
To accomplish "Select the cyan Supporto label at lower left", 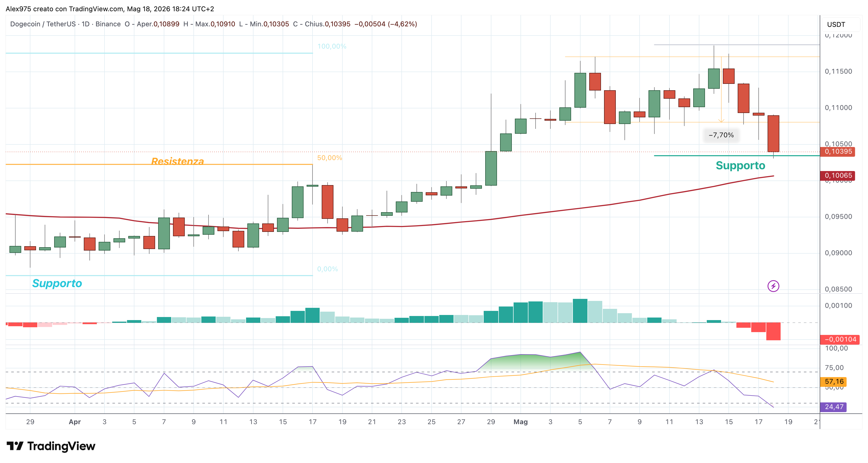I will click(x=57, y=283).
